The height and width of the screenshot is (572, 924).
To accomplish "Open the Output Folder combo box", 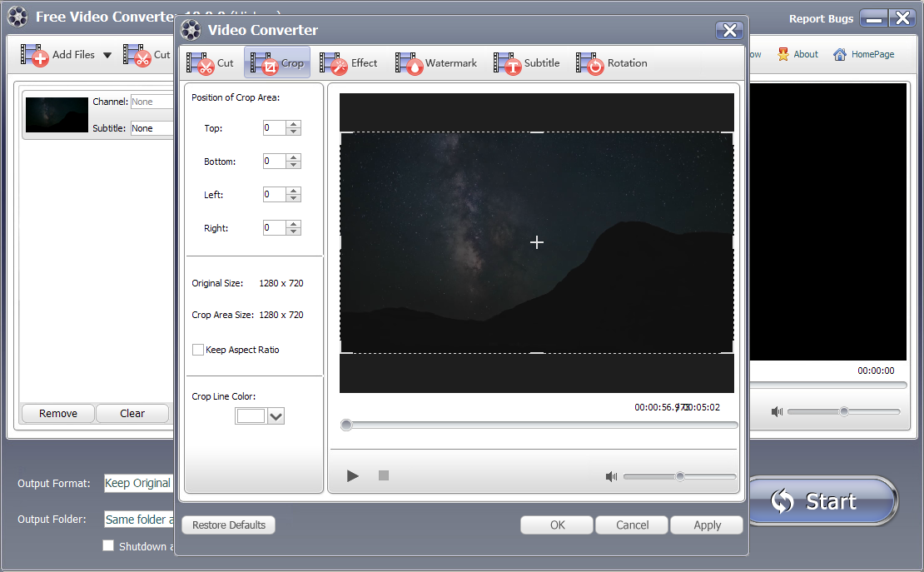I will click(139, 519).
